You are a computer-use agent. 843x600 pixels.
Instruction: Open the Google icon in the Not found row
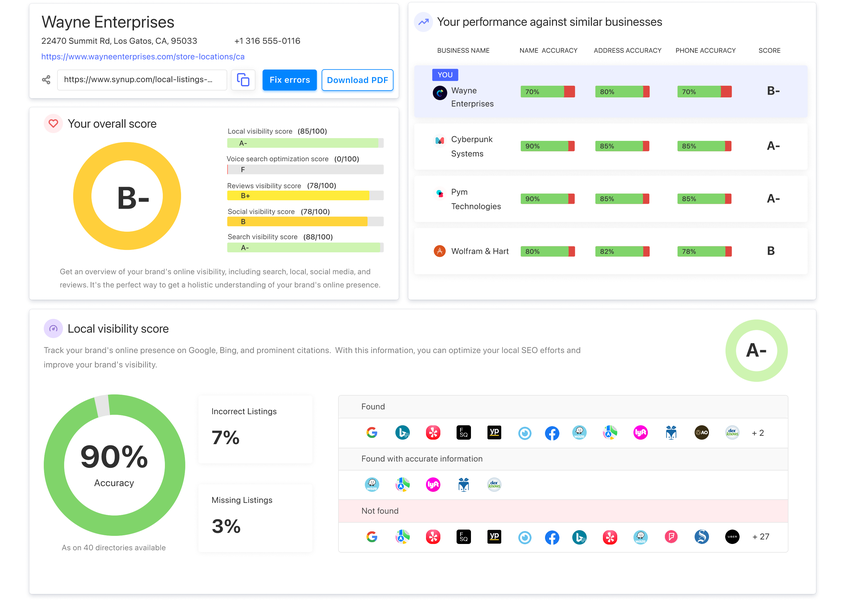tap(372, 537)
